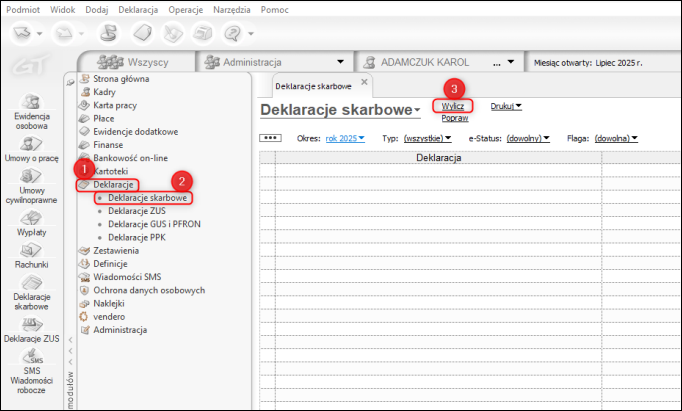
Task: Open the Drukuj dropdown
Action: 506,106
